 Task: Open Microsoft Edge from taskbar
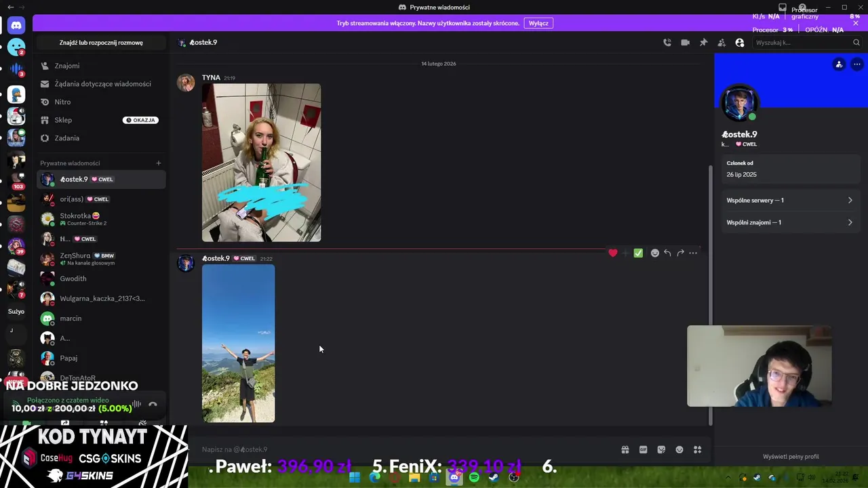coord(374,477)
